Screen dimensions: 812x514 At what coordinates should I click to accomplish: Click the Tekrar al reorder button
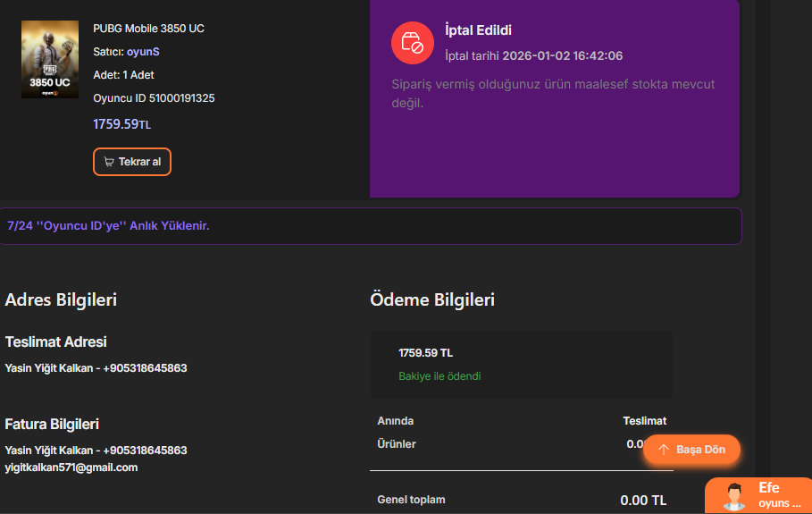click(132, 162)
